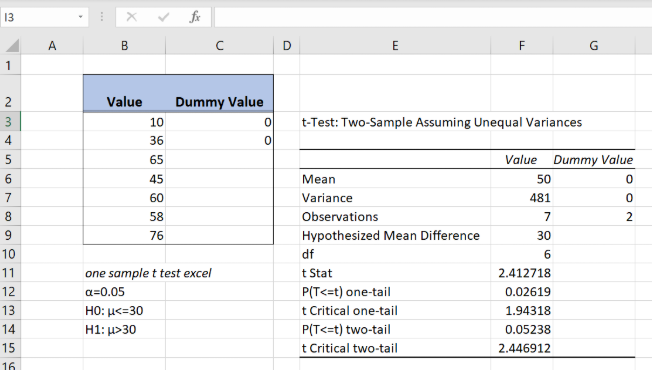Image resolution: width=652 pixels, height=370 pixels.
Task: Open the Name Box dropdown arrow
Action: coord(80,17)
